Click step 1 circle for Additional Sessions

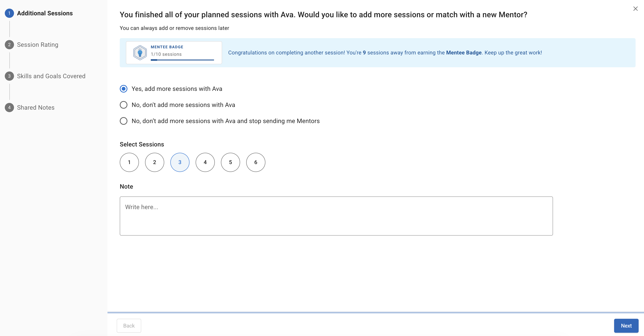pos(9,13)
